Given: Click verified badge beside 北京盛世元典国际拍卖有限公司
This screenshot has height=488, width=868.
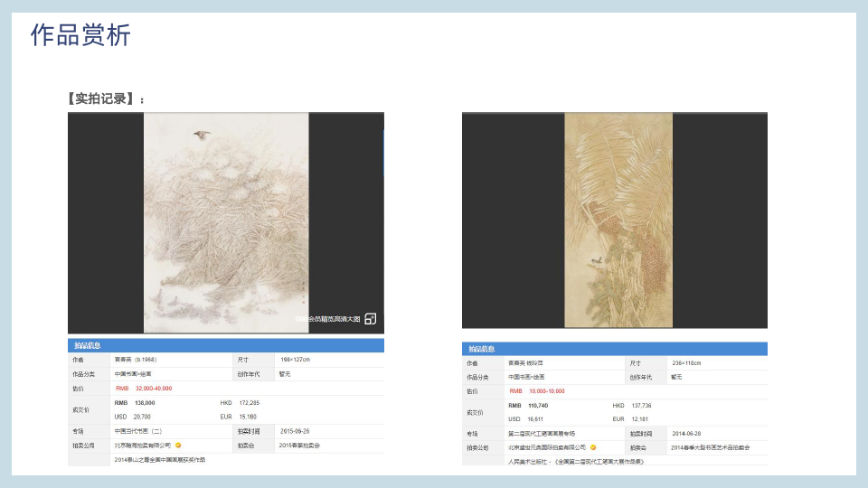Looking at the screenshot, I should (593, 447).
